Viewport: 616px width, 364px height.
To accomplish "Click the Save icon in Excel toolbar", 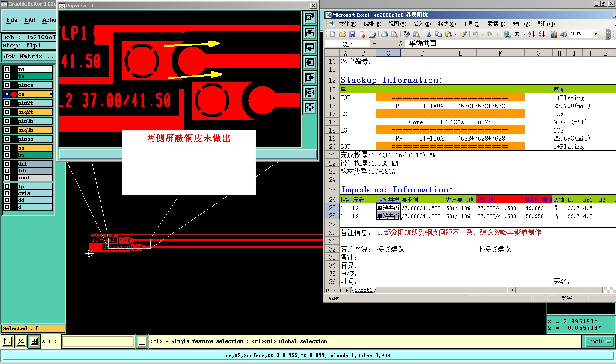I will 352,34.
